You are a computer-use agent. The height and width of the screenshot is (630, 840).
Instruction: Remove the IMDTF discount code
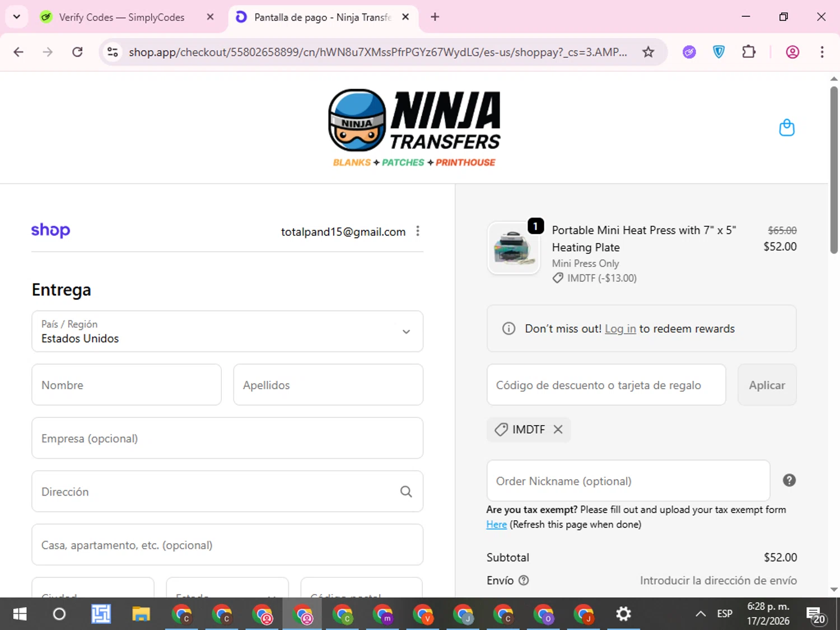point(558,430)
